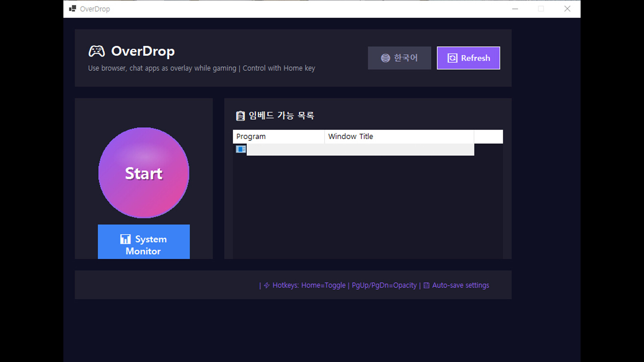Click the clipboard icon beside 임베드 가능 목록

tap(240, 116)
